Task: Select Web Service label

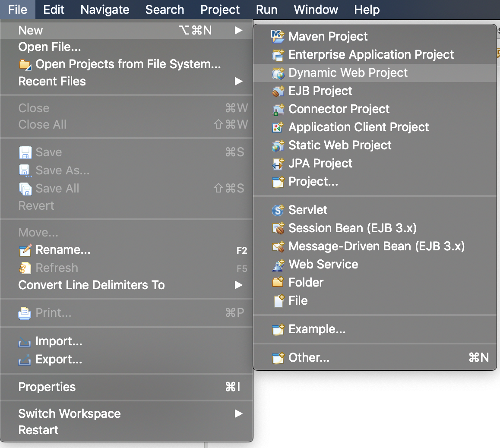Action: tap(323, 265)
